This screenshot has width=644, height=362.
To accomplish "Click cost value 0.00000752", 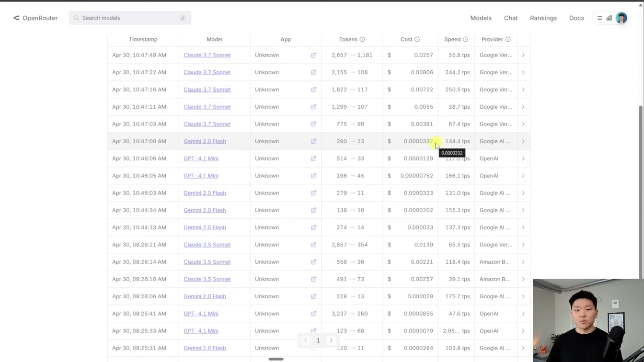I will [x=417, y=176].
